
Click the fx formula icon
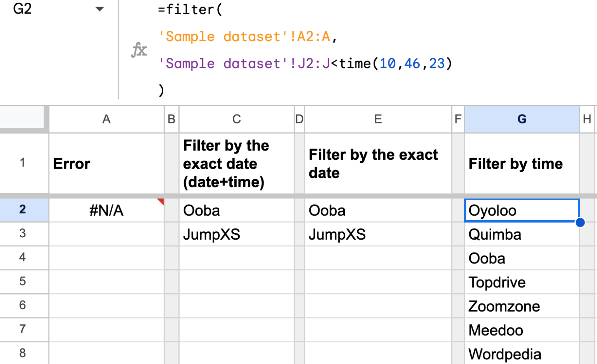(x=140, y=49)
